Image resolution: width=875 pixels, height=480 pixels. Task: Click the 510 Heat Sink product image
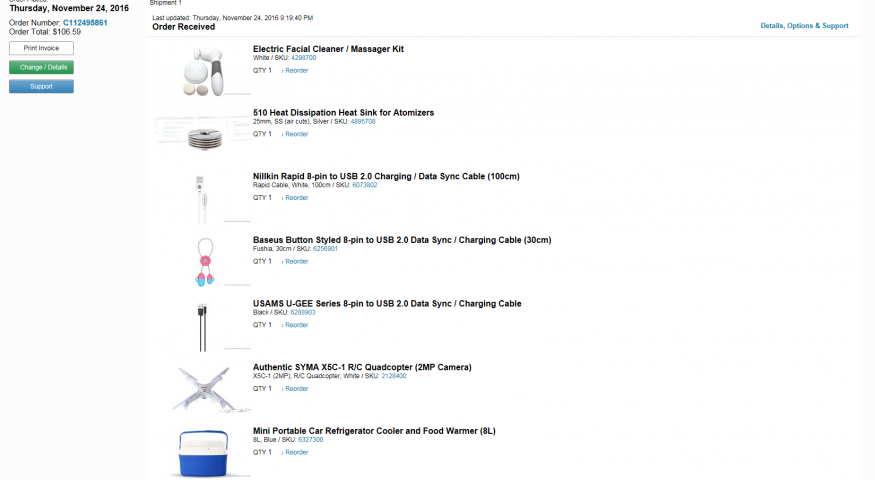[x=204, y=133]
